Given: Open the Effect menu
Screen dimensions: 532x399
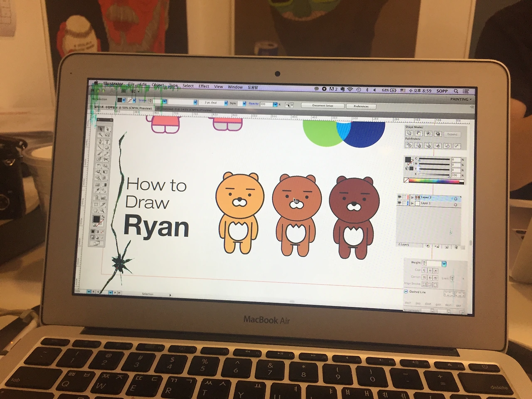Looking at the screenshot, I should coord(204,86).
